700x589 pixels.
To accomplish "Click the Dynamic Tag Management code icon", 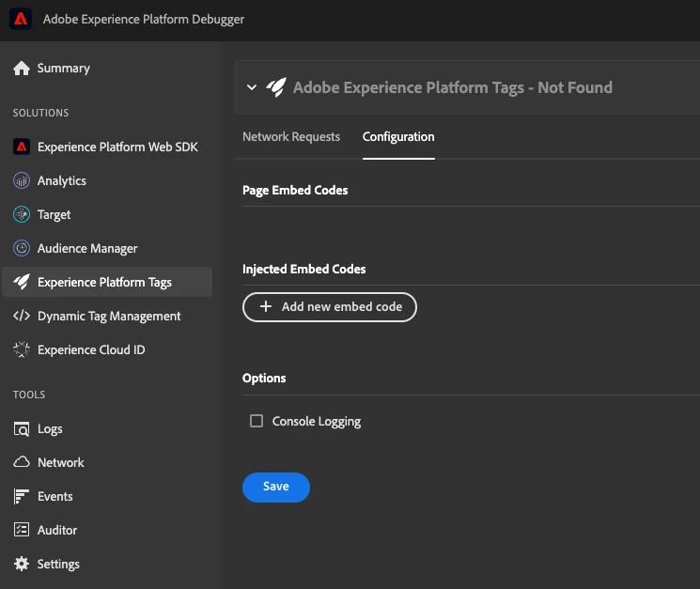I will (x=22, y=316).
